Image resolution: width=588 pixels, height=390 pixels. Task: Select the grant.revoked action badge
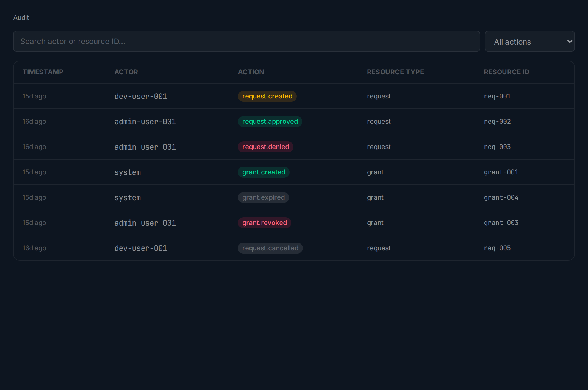264,223
